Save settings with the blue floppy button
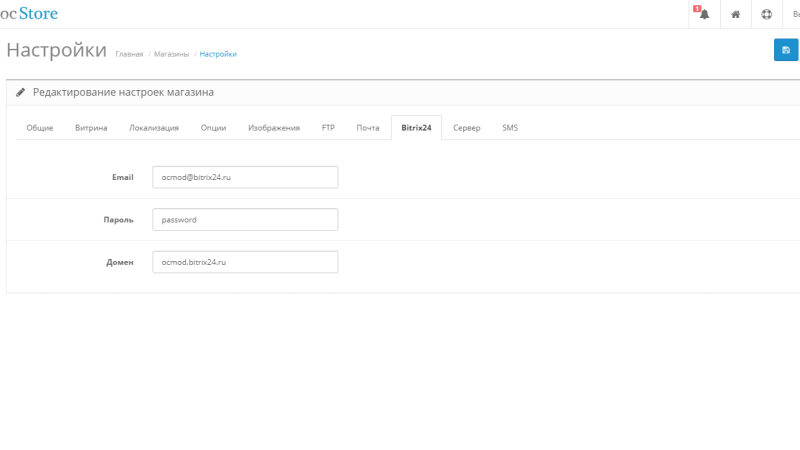Image resolution: width=800 pixels, height=450 pixels. [x=786, y=50]
